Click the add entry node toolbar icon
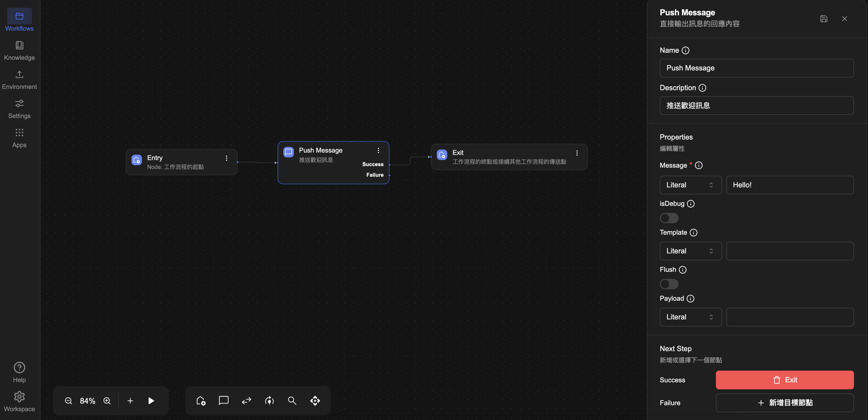 click(x=201, y=401)
